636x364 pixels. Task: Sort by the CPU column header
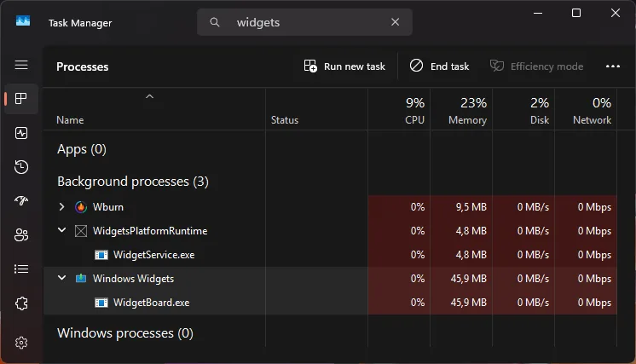pos(399,110)
